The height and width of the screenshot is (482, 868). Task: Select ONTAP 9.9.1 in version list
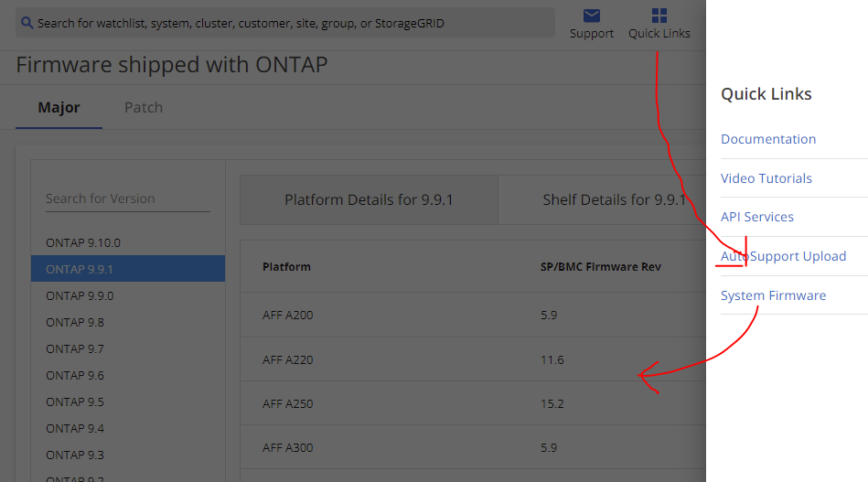coord(128,269)
